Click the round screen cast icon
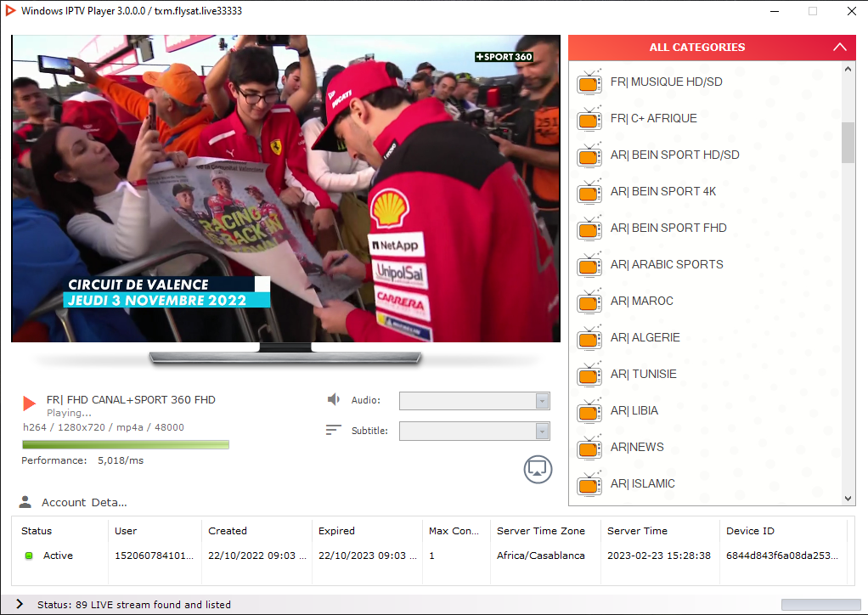Viewport: 868px width, 615px height. click(x=538, y=470)
